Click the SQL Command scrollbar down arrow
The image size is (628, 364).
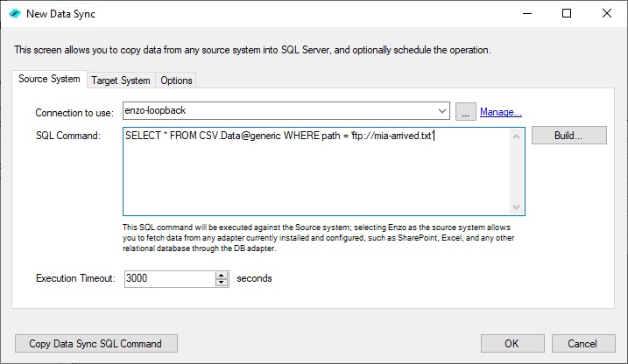(517, 206)
